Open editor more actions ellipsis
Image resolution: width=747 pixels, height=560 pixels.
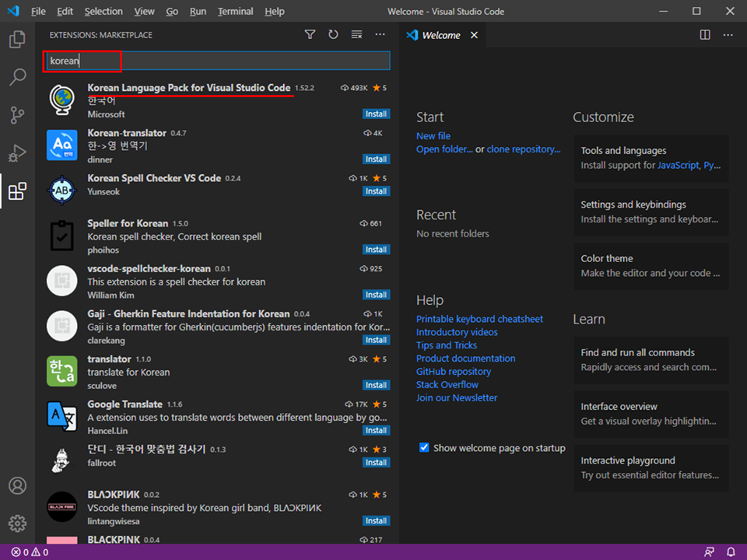click(x=728, y=35)
